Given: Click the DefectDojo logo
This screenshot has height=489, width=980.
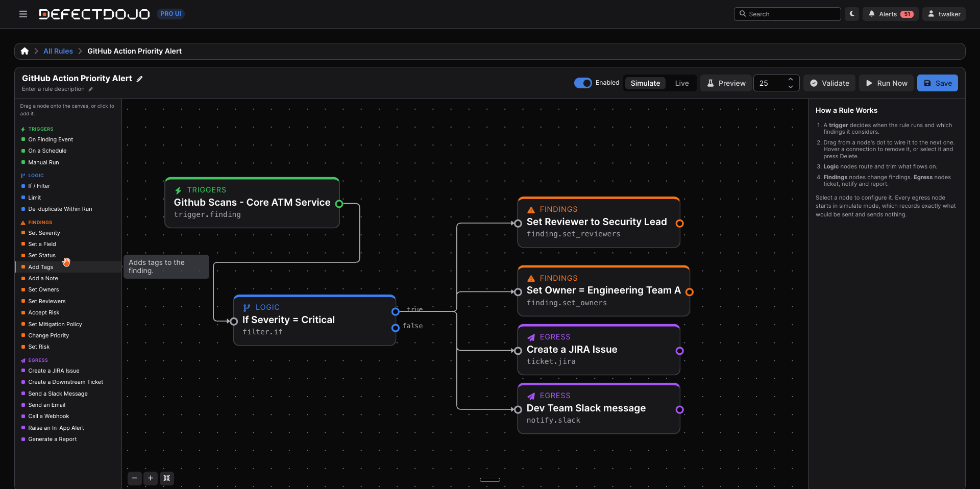Looking at the screenshot, I should [x=94, y=14].
